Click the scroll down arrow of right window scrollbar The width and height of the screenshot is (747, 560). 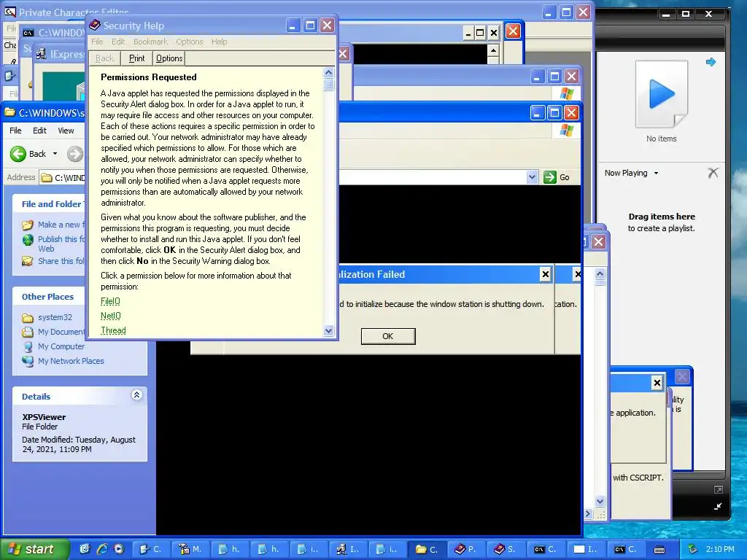coord(600,501)
